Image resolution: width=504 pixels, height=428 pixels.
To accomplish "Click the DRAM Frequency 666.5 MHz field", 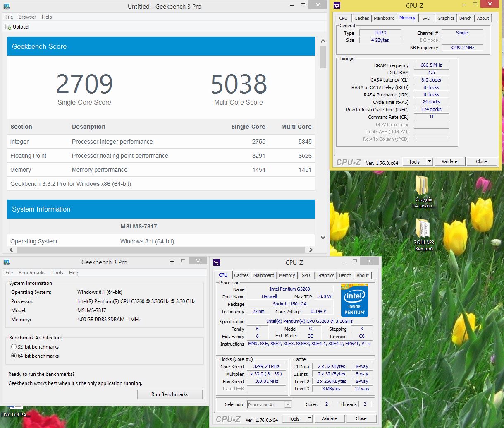I will [431, 65].
